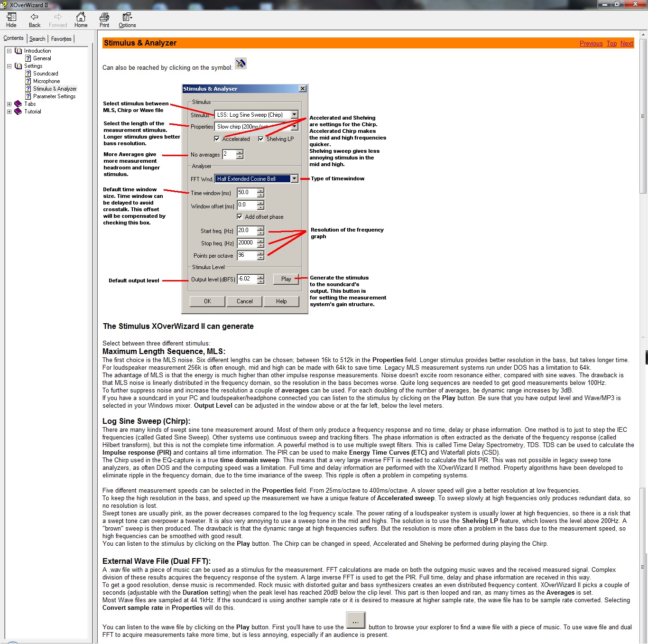648x644 pixels.
Task: Follow the Top link in the orange header
Action: pos(611,43)
